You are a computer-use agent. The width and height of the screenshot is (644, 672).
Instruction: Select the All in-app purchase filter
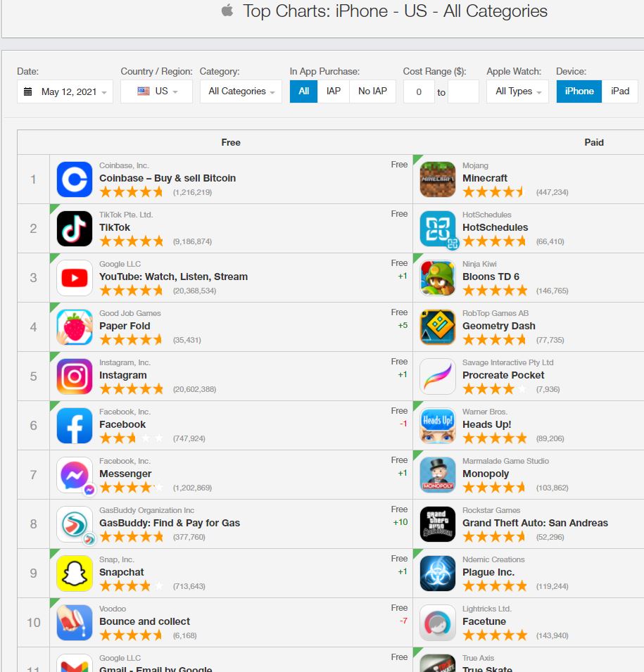pyautogui.click(x=303, y=91)
